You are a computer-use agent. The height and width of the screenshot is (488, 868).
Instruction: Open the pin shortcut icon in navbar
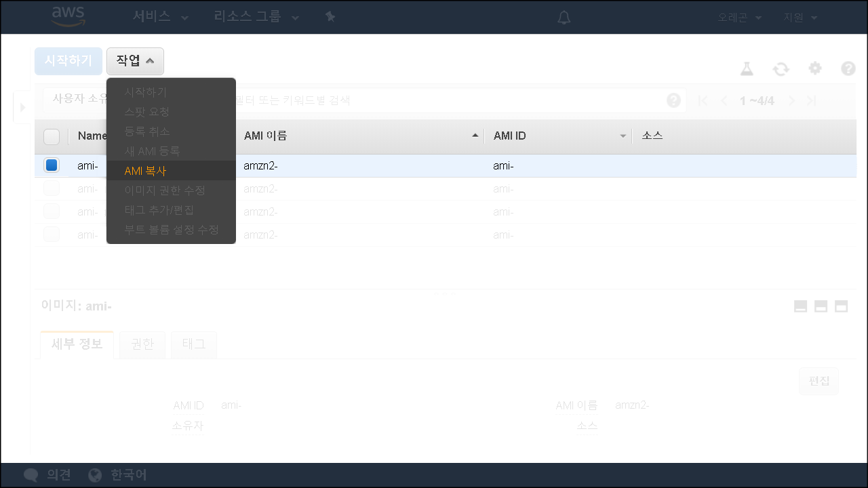[x=330, y=17]
